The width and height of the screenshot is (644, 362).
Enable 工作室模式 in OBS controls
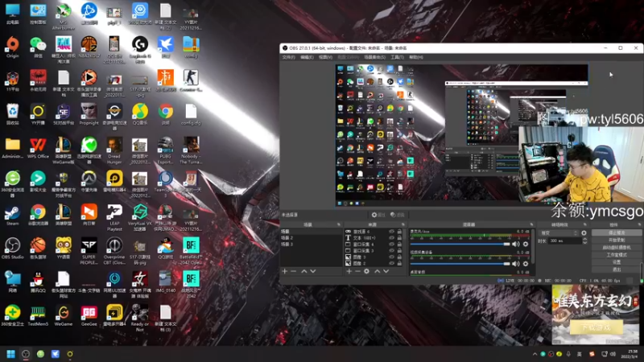pos(617,254)
